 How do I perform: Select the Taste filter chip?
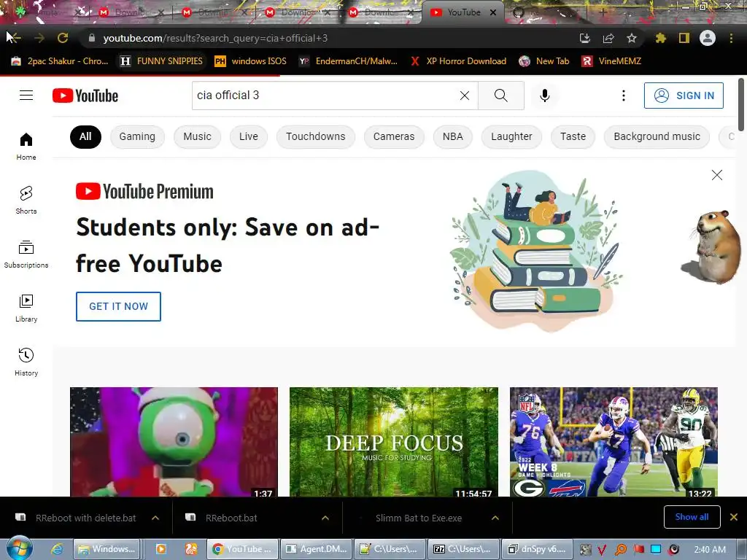click(x=573, y=136)
